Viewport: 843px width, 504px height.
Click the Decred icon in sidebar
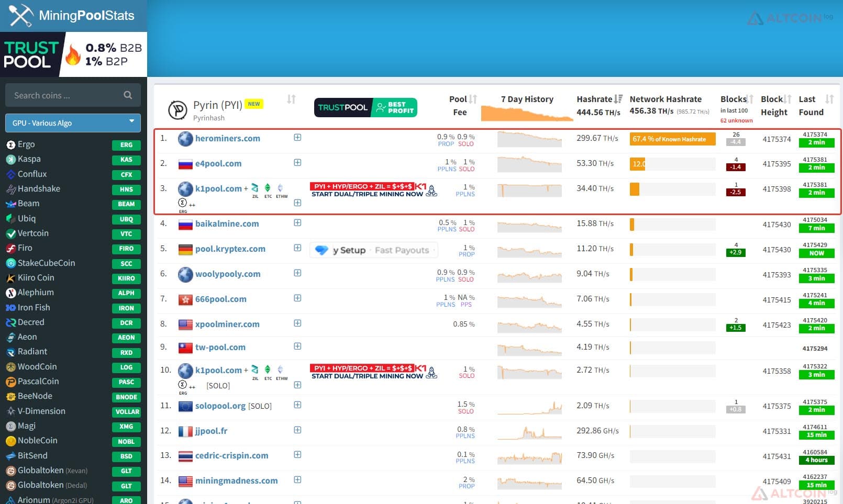point(10,322)
